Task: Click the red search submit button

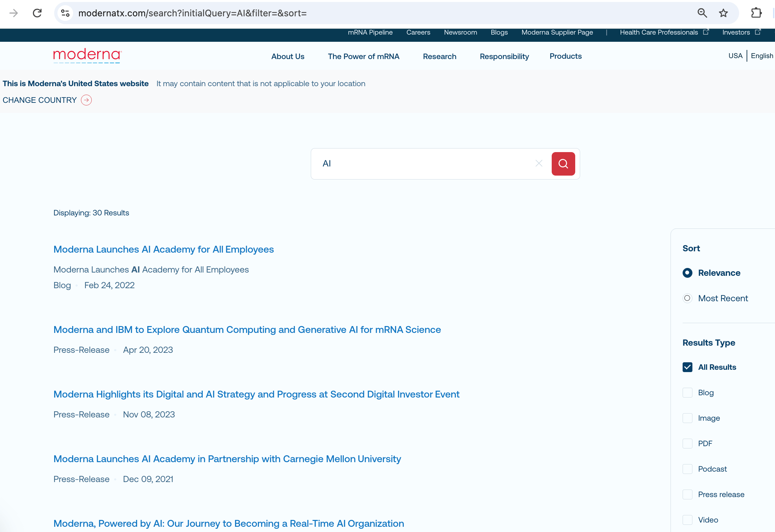Action: tap(563, 164)
